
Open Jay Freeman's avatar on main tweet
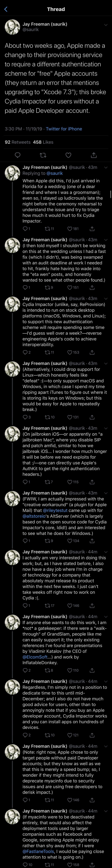click(11, 27)
